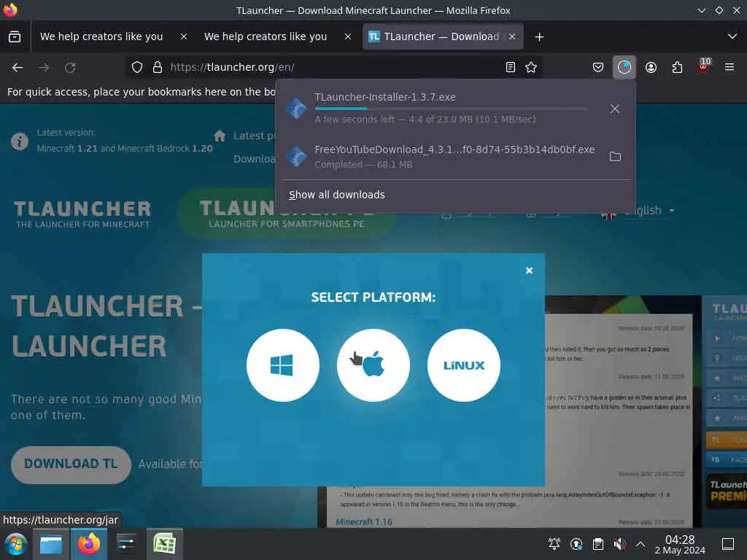
Task: Open the Firefox account icon
Action: [x=651, y=67]
